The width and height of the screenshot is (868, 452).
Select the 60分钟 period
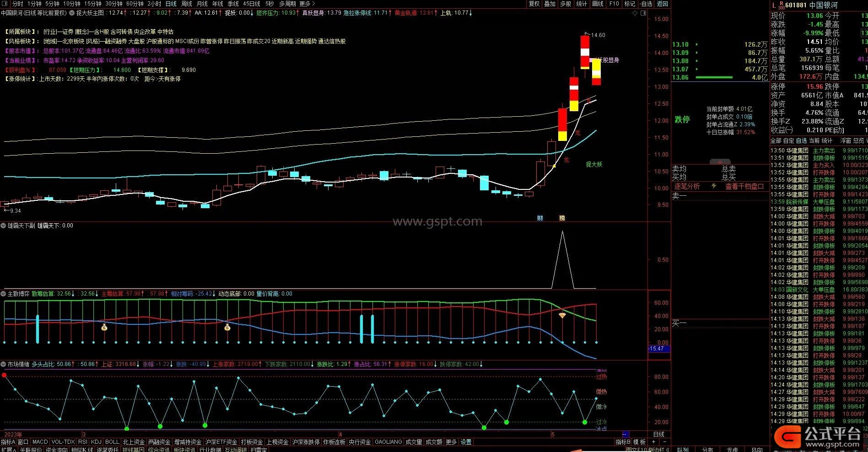point(135,4)
